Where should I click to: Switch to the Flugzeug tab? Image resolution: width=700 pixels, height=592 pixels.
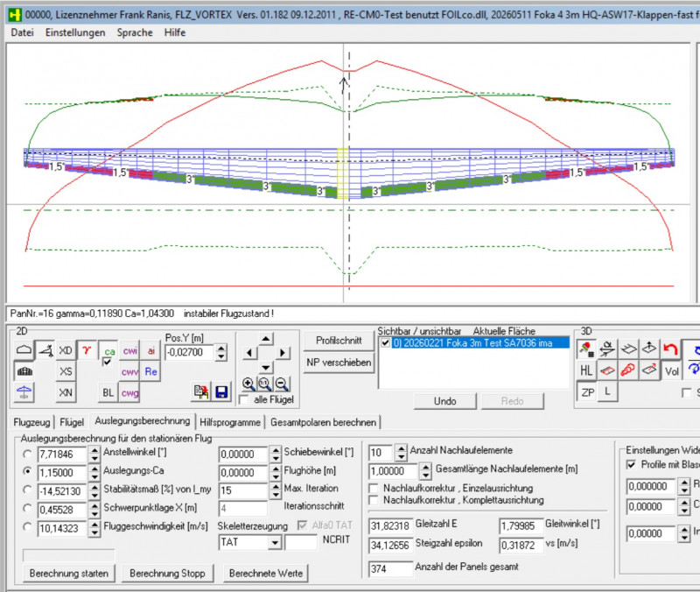pos(31,422)
